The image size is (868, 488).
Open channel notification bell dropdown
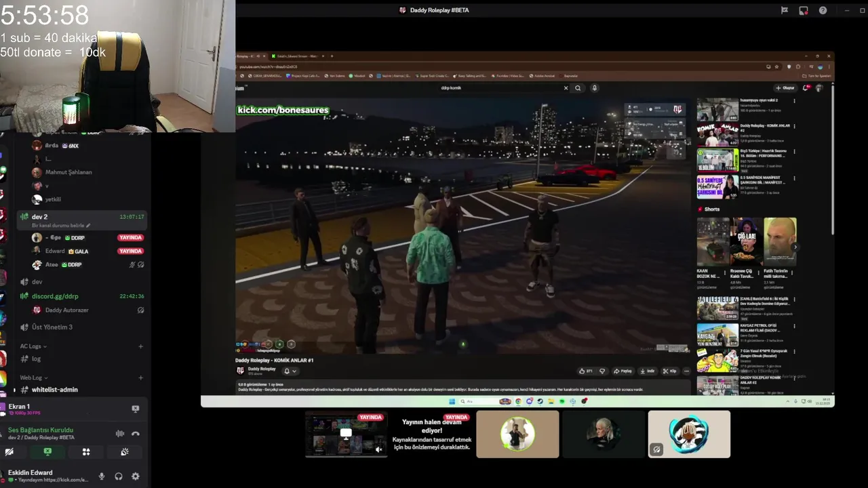[290, 371]
